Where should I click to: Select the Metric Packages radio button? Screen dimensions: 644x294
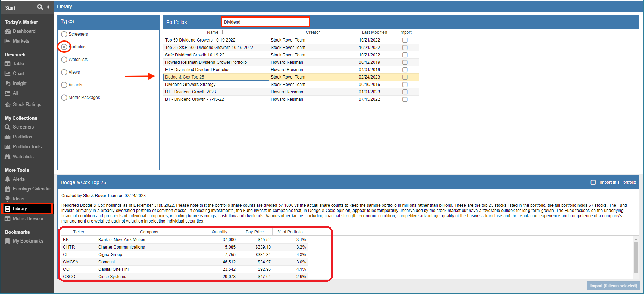tap(64, 98)
